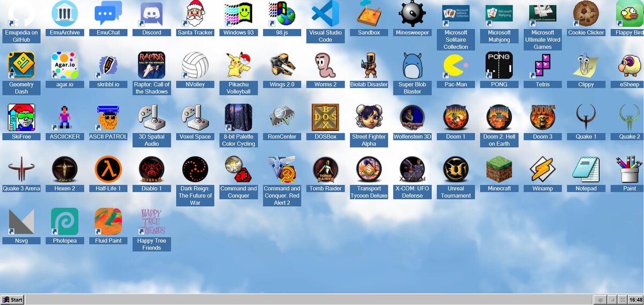Open the EmuArchive desktop shortcut
644x305 pixels.
pos(65,13)
